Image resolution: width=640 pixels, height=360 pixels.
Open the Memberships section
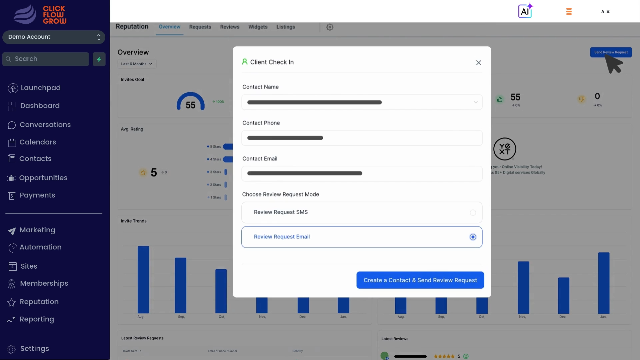click(x=38, y=283)
